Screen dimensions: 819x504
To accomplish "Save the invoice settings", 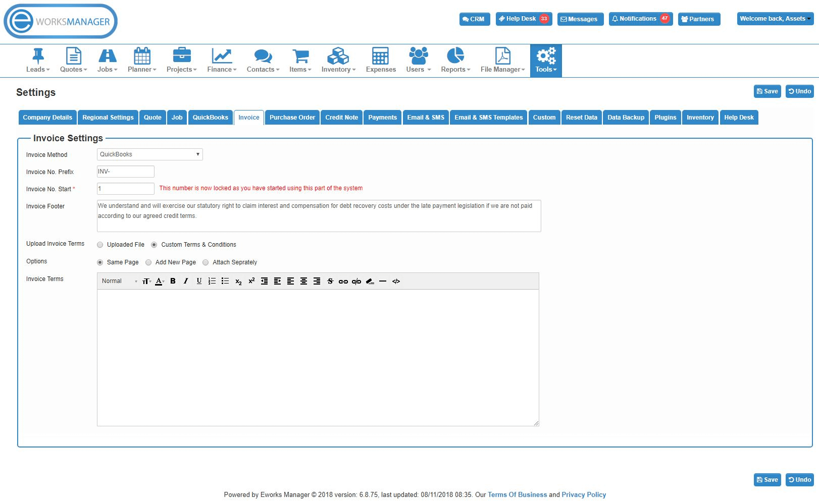I will [766, 91].
